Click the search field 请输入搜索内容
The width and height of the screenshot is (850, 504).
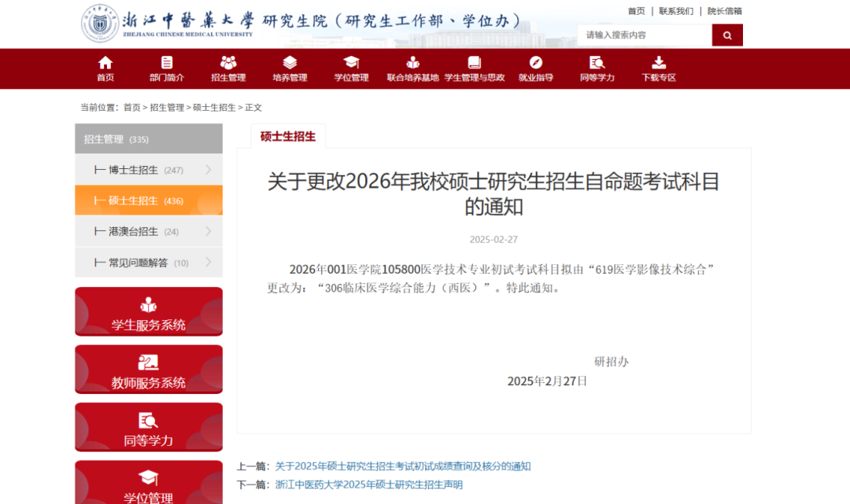[645, 35]
